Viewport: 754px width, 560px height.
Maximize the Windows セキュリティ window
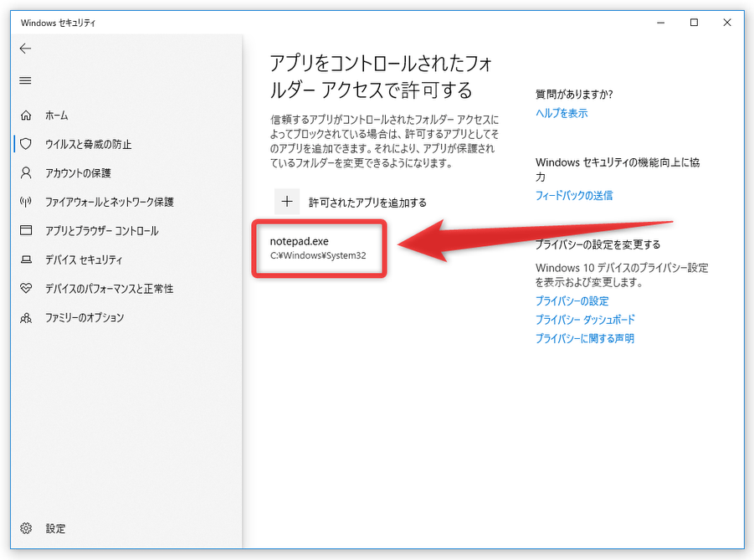click(694, 23)
